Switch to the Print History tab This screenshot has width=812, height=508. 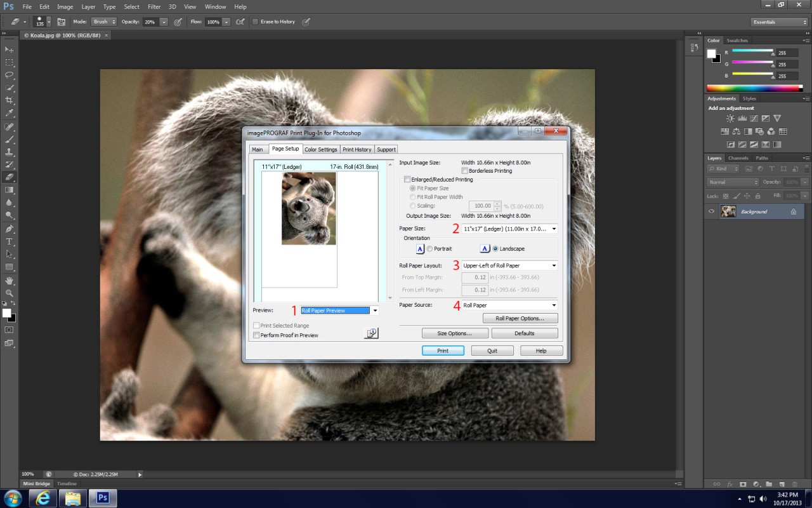pos(357,150)
